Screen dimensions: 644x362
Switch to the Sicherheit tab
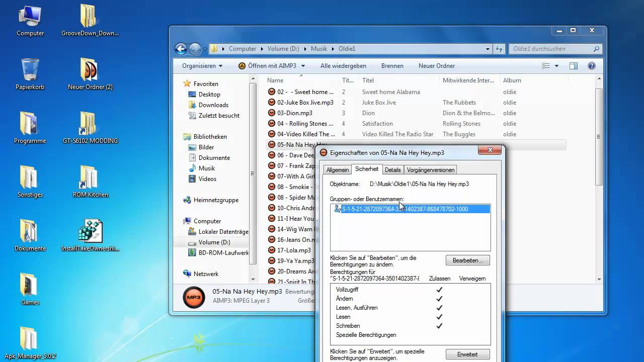pos(367,169)
